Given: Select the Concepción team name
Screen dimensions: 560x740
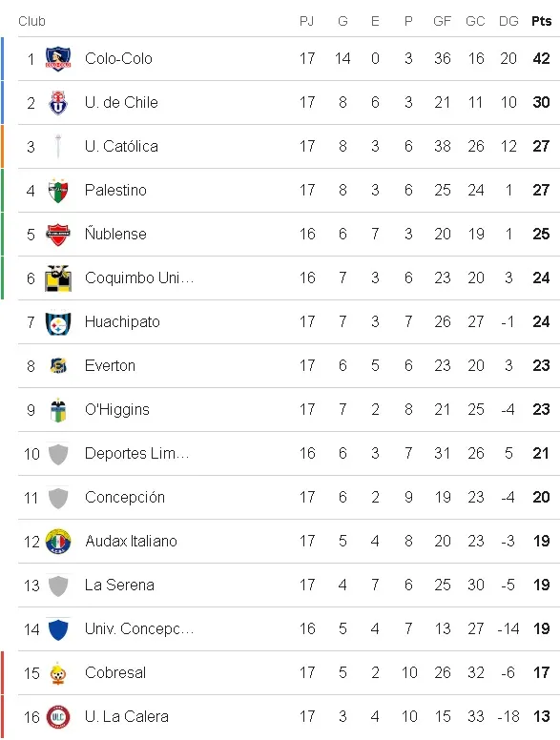Looking at the screenshot, I should click(x=125, y=498).
